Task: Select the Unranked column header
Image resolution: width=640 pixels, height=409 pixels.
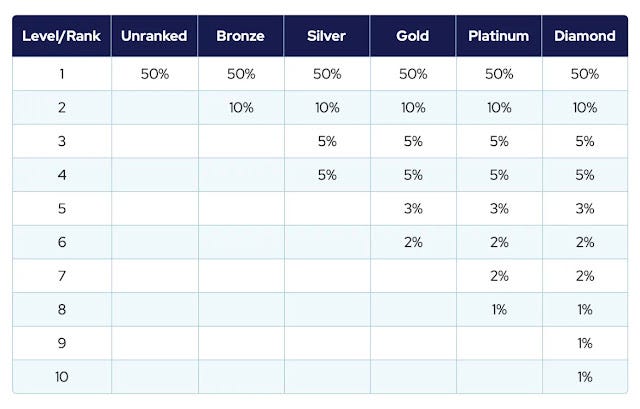Action: (154, 36)
